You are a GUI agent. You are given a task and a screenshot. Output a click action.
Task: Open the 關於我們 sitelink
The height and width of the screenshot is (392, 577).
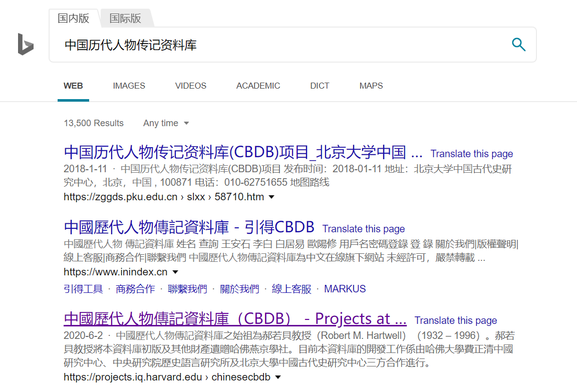pos(239,289)
